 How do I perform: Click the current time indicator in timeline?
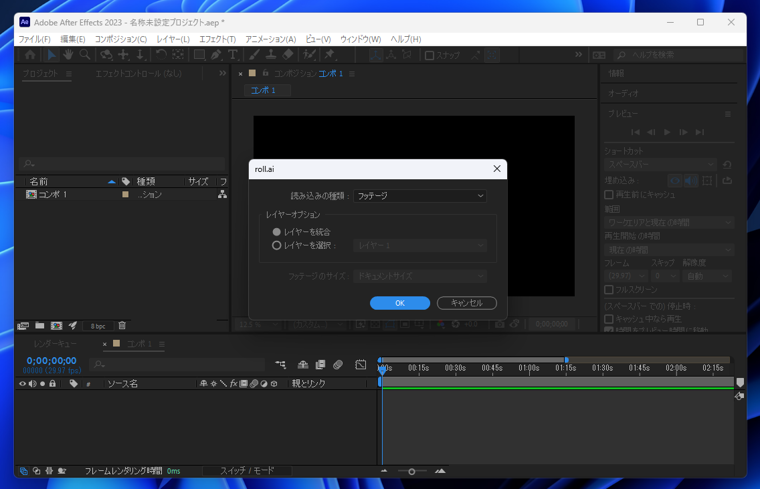pos(382,370)
